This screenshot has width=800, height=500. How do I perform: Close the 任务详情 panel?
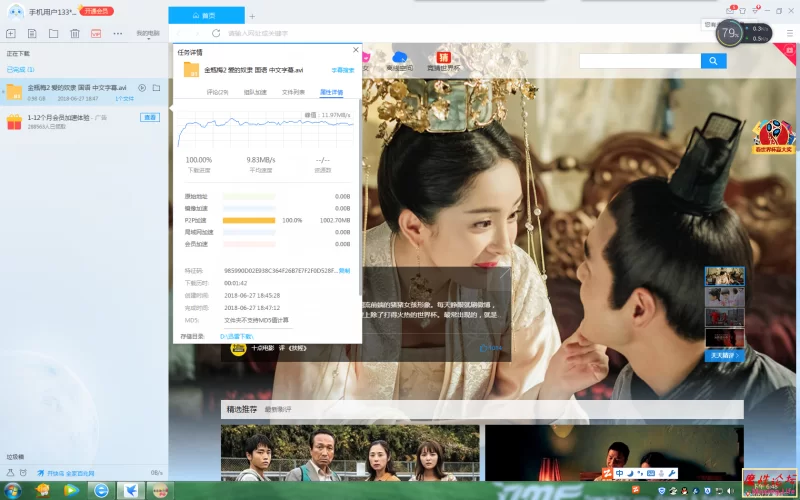pyautogui.click(x=356, y=50)
